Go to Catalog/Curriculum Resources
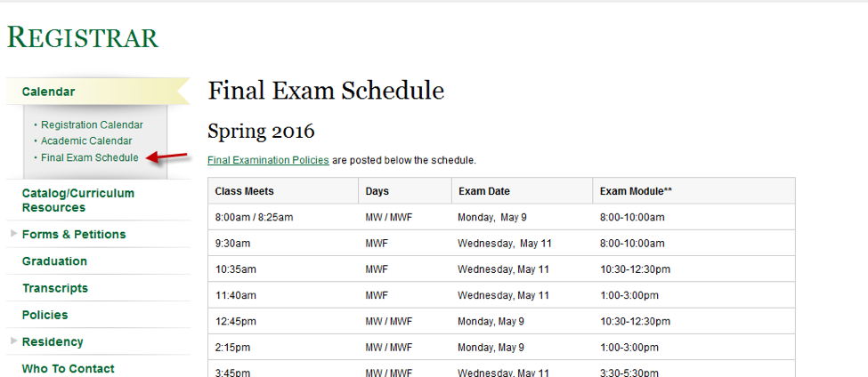868x377 pixels. [x=78, y=200]
